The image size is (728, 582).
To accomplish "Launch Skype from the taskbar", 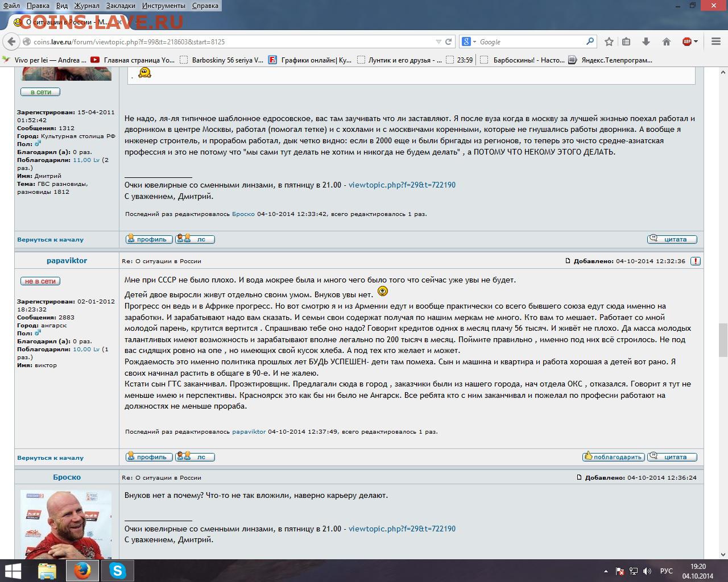I will 117,570.
